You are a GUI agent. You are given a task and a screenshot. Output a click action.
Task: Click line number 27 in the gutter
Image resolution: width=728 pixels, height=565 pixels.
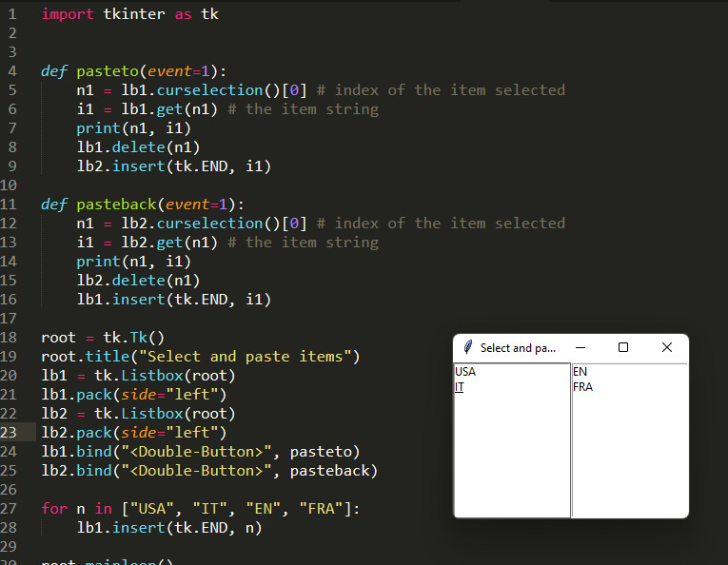pos(9,509)
